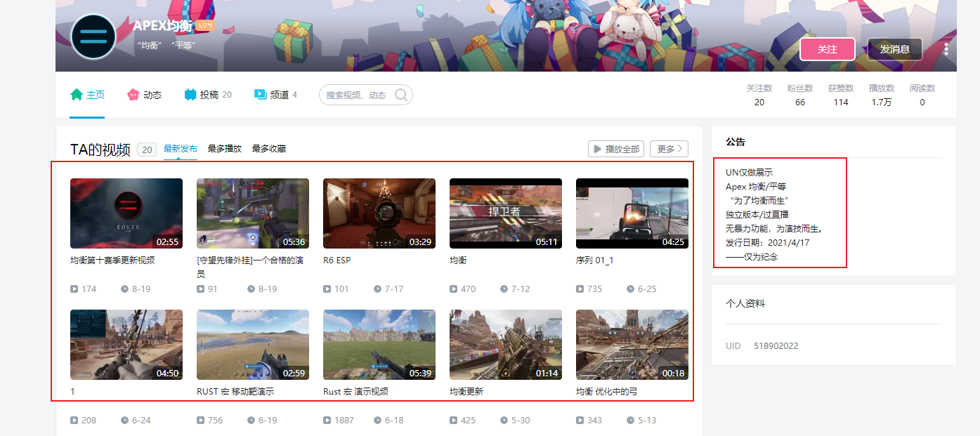Open thumbnail of 守望先锋外挂 video
The height and width of the screenshot is (436, 980).
253,213
